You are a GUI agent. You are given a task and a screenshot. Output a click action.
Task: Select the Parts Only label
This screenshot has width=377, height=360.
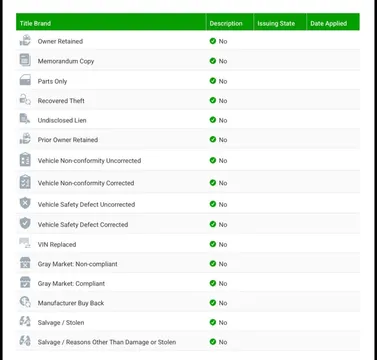[52, 81]
